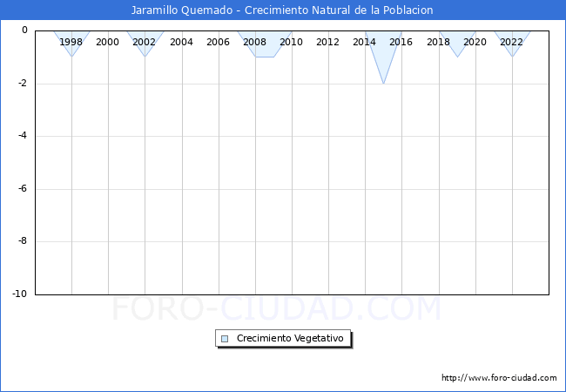
Task: Open the www.foro-ciudad.com link
Action: (499, 377)
